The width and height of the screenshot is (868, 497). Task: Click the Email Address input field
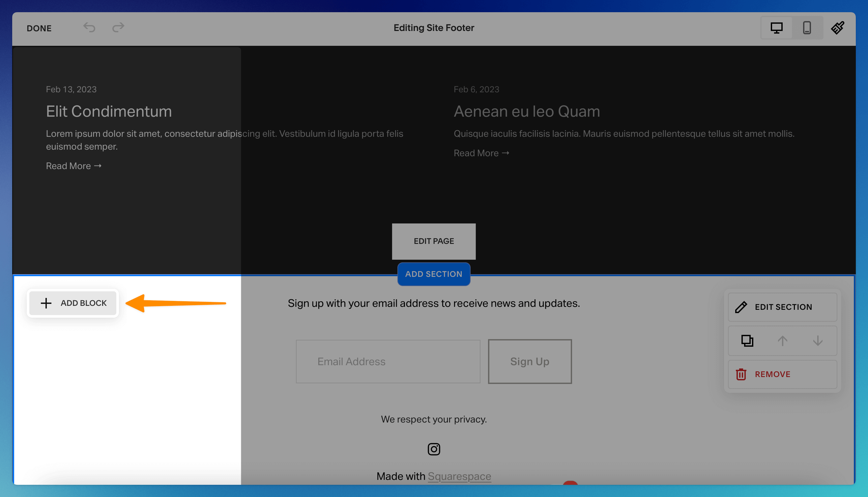(388, 362)
